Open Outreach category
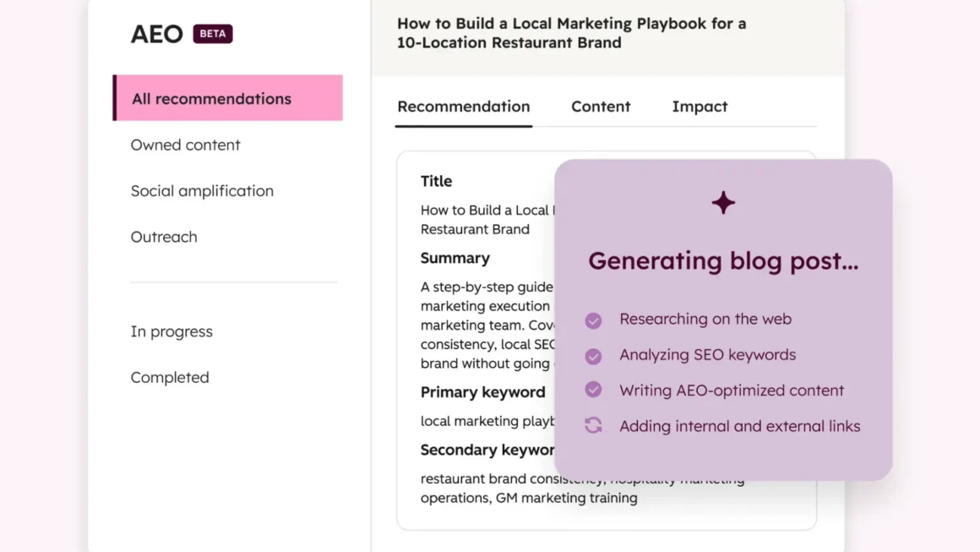The width and height of the screenshot is (980, 552). tap(164, 237)
